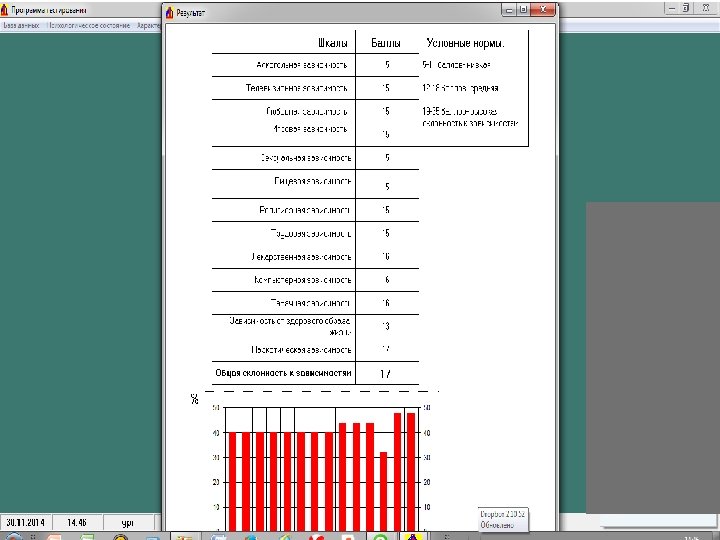Click the score for Телевизионная зависимость

pyautogui.click(x=386, y=88)
